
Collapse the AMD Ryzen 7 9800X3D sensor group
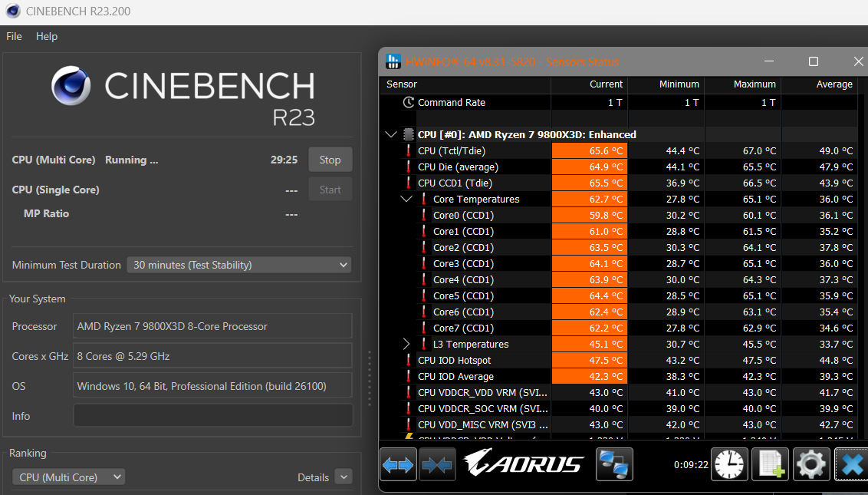[x=391, y=134]
